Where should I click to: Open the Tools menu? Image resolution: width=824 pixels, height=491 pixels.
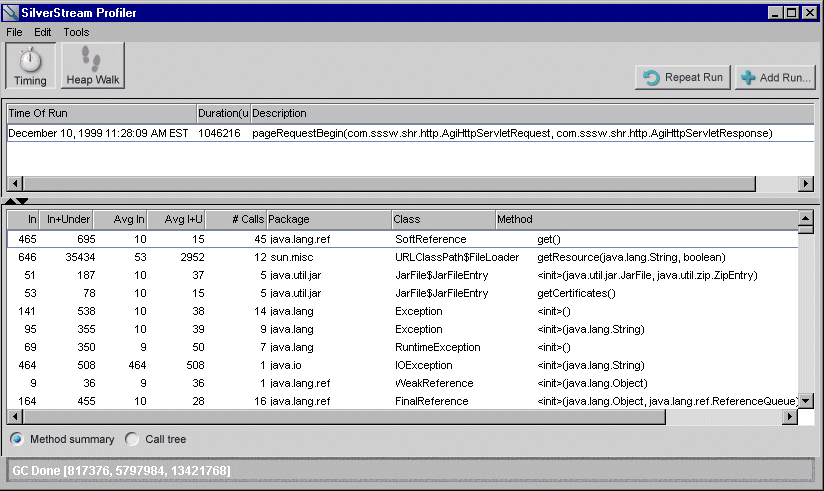pos(76,32)
